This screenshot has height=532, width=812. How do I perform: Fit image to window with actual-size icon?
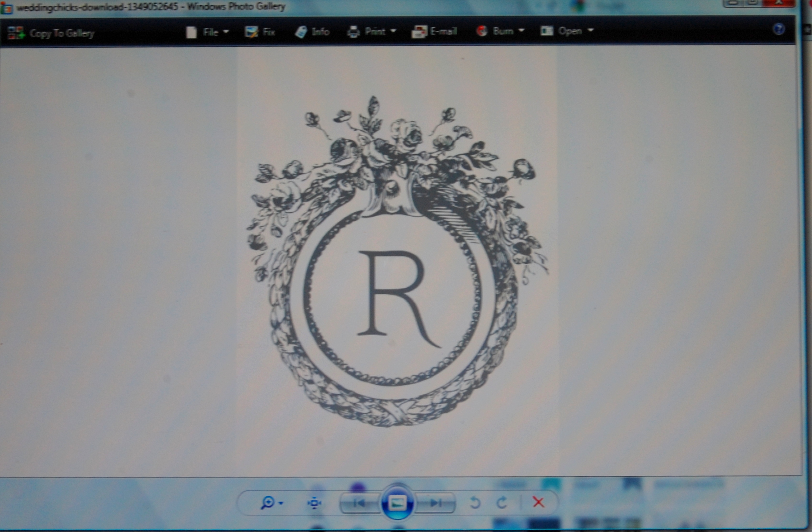tap(314, 503)
